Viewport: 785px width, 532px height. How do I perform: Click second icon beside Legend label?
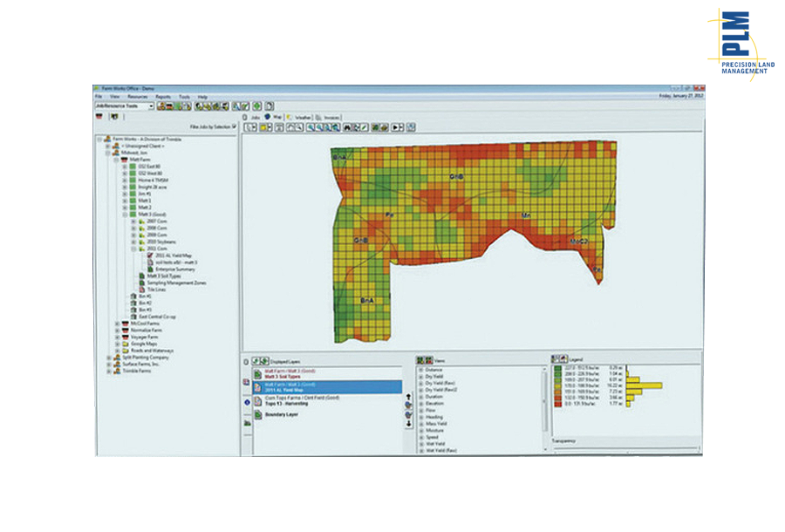563,358
